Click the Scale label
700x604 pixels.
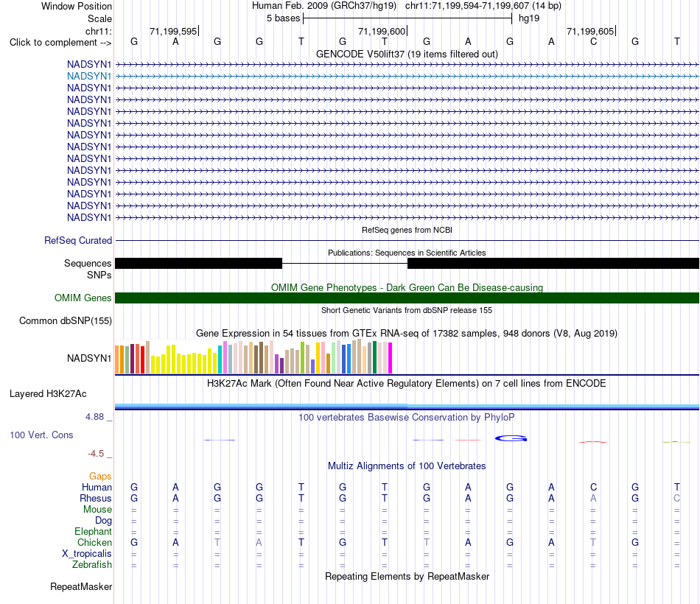99,18
